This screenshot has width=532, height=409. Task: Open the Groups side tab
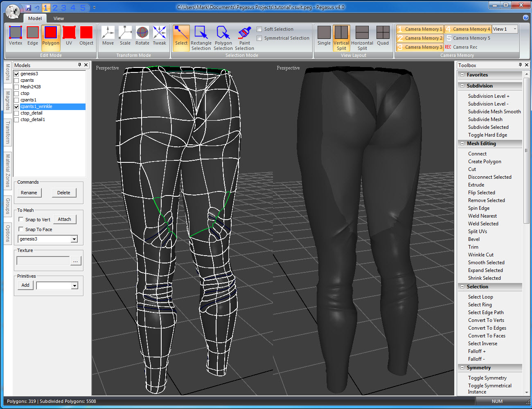click(x=8, y=206)
